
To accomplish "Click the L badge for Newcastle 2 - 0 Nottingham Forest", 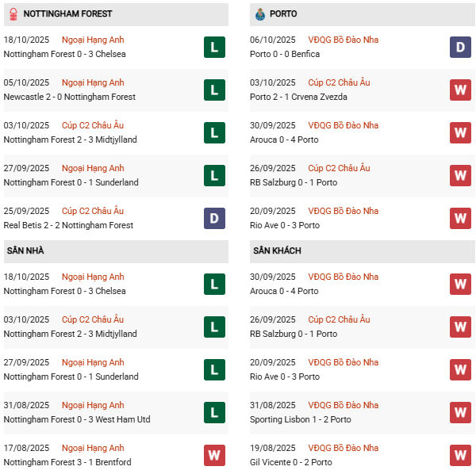I will (x=214, y=90).
